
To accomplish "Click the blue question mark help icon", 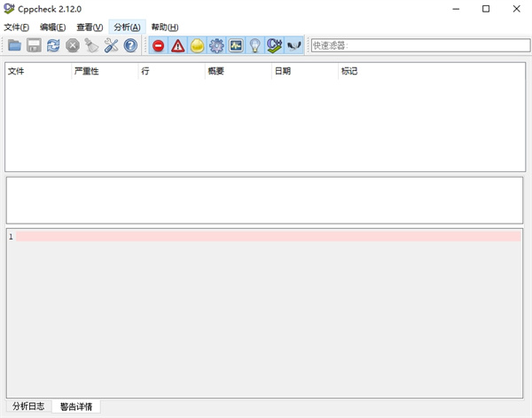I will [130, 45].
